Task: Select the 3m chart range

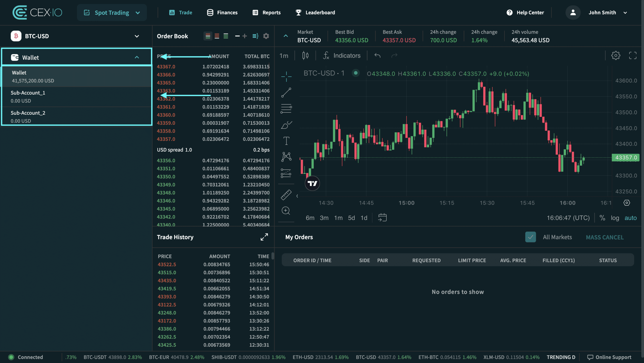Action: point(324,218)
